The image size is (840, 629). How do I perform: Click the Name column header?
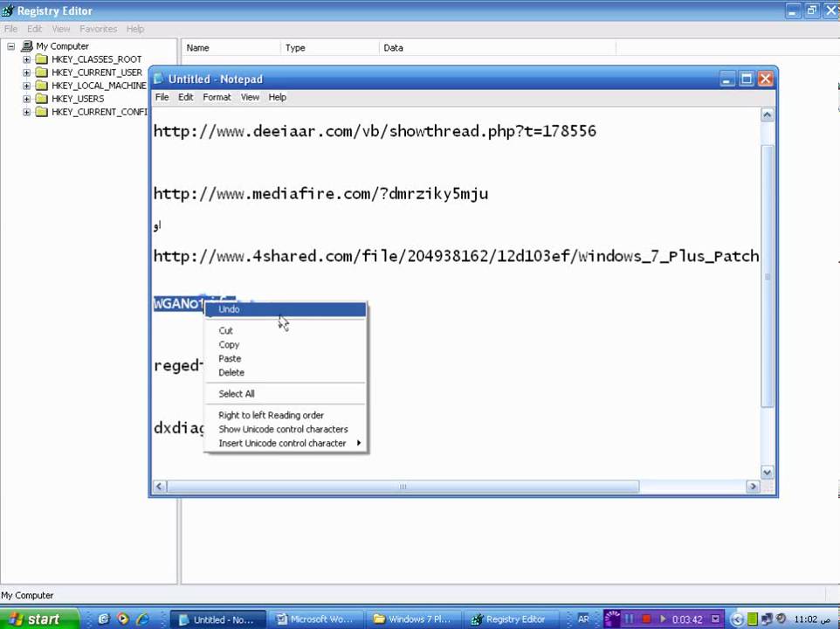point(231,48)
